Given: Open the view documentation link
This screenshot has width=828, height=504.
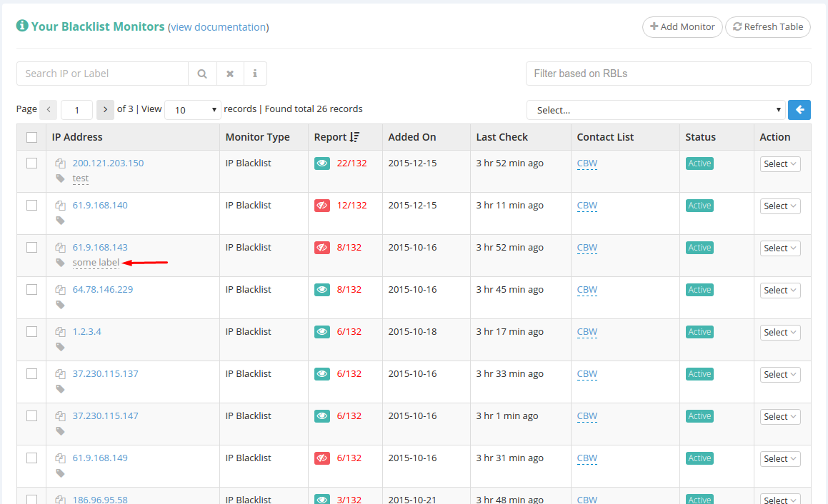Looking at the screenshot, I should (x=219, y=27).
